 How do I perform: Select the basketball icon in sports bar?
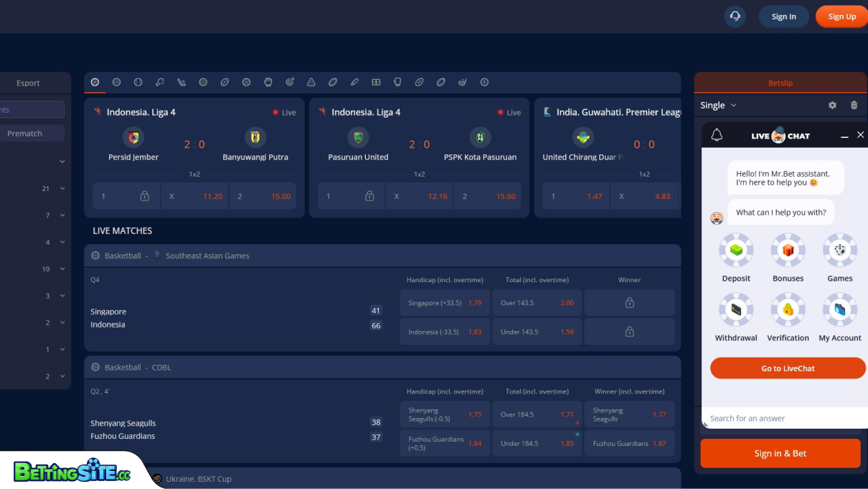pyautogui.click(x=116, y=83)
